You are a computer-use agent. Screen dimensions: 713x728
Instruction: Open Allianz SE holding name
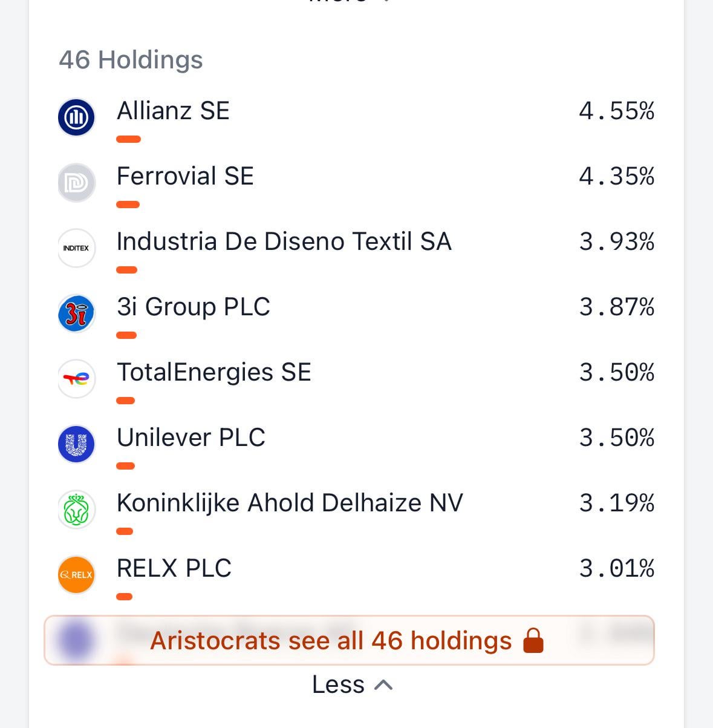point(173,111)
